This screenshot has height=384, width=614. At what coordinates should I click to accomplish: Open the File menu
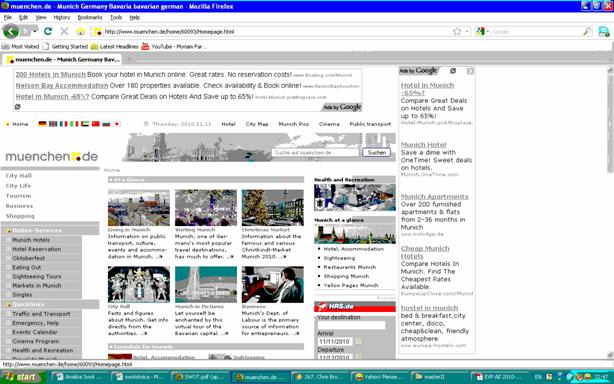7,17
